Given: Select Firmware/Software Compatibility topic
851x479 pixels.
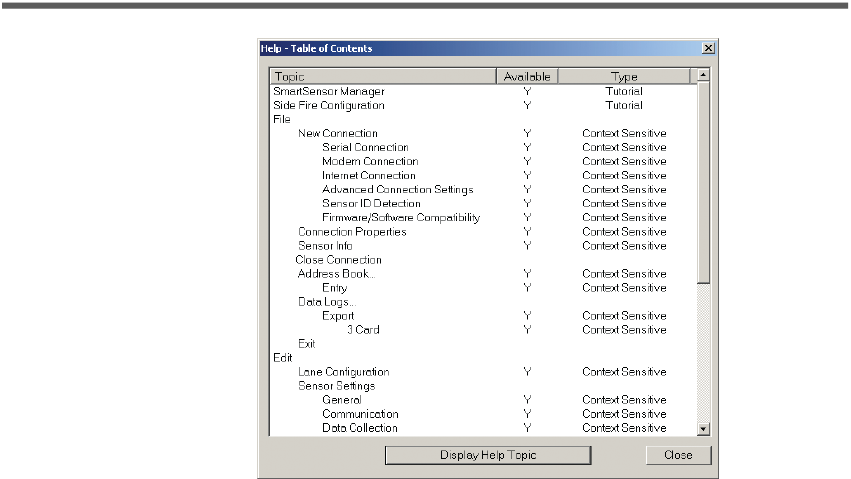Looking at the screenshot, I should [401, 218].
